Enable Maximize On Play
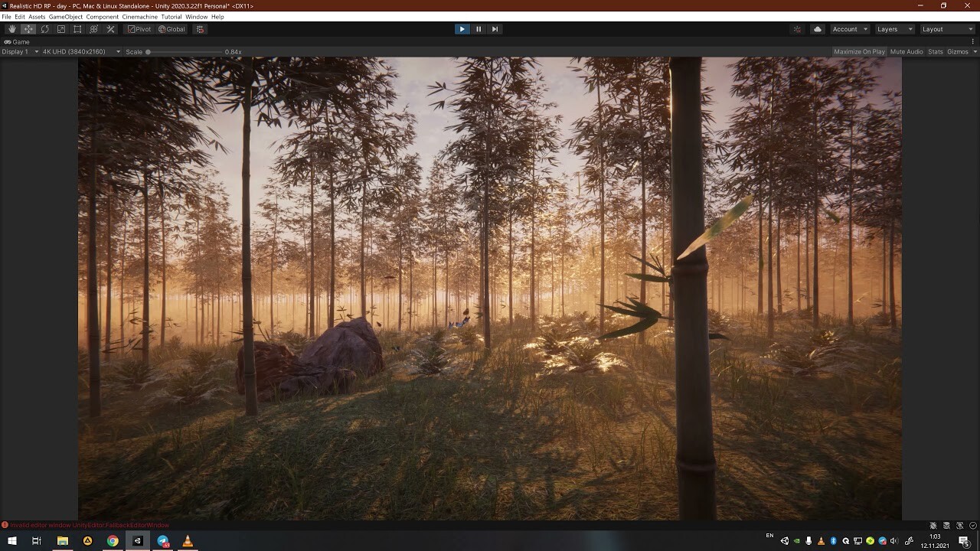The width and height of the screenshot is (980, 551). [x=858, y=51]
